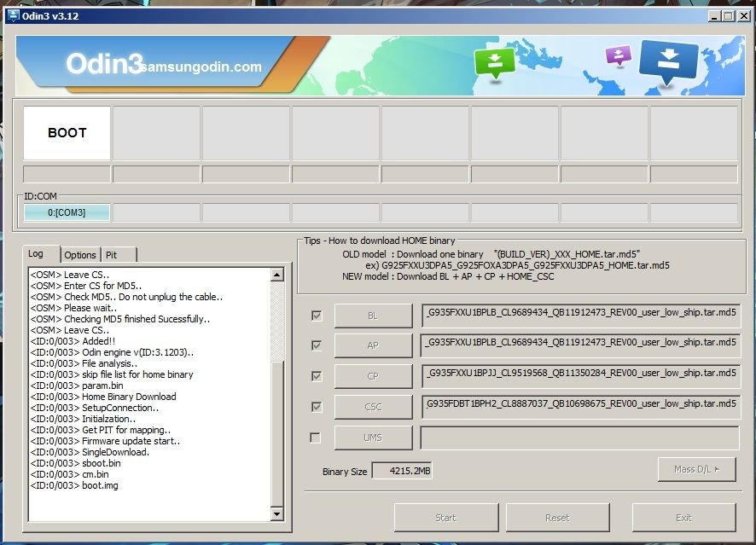756x545 pixels.
Task: Click log line ending 'cm.bin'
Action: [69, 474]
